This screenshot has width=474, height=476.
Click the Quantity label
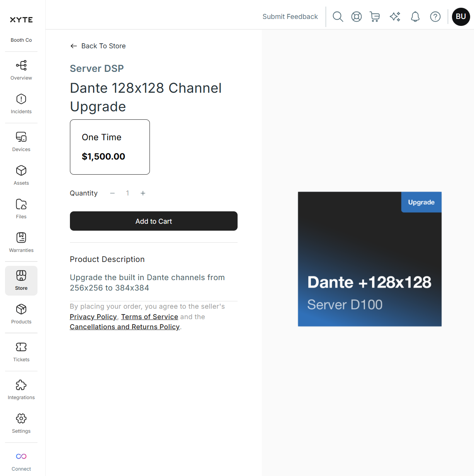click(x=84, y=193)
